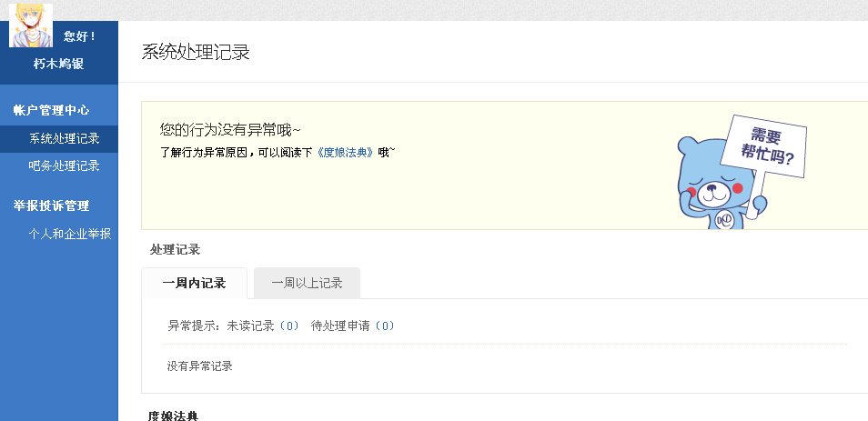This screenshot has height=421, width=868.
Task: Select the 举报投诉管理 sidebar section
Action: tap(51, 205)
